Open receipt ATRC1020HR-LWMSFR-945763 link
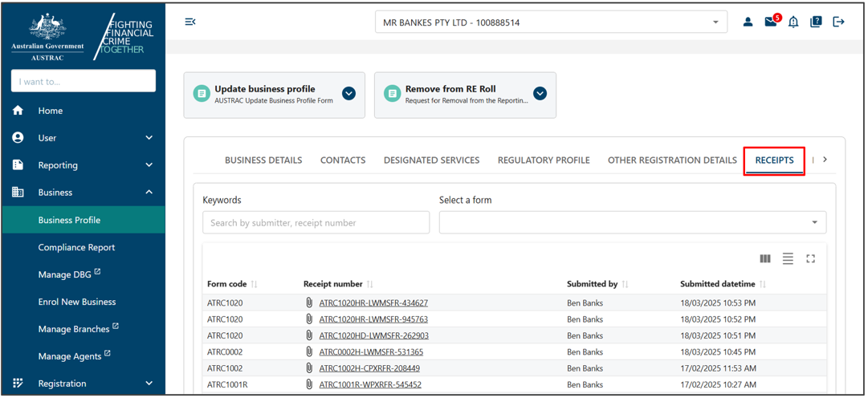This screenshot has height=402, width=868. click(x=373, y=319)
